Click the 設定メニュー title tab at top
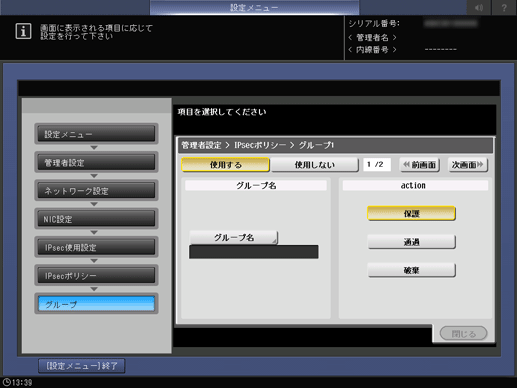 254,7
